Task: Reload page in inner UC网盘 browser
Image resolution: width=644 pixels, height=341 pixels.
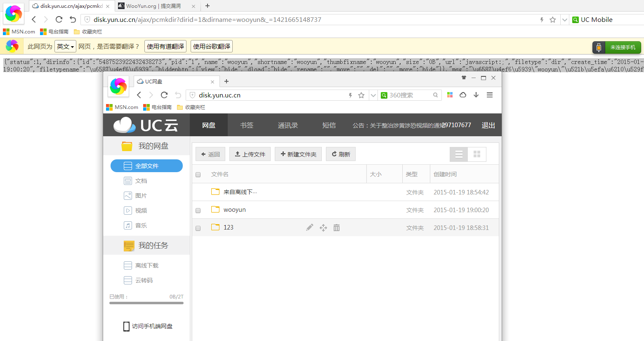Action: pos(164,95)
